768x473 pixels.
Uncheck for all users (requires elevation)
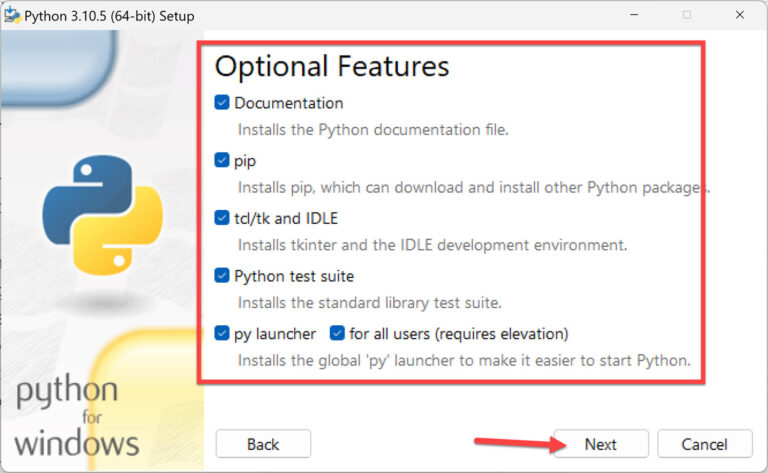337,333
